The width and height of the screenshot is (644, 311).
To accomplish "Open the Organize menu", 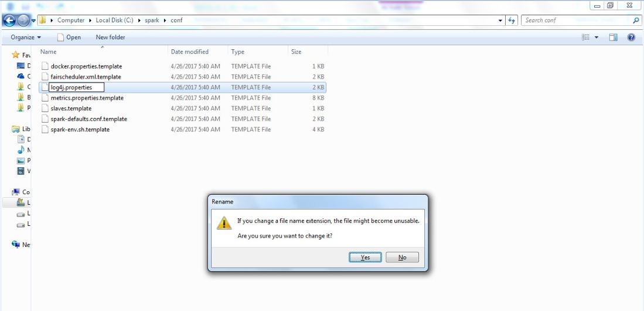I will pos(26,37).
